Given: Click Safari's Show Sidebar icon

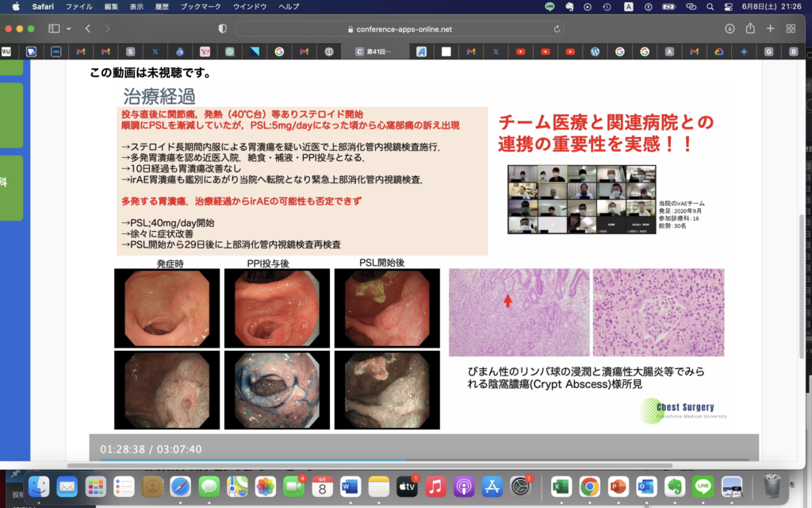Looking at the screenshot, I should pyautogui.click(x=54, y=29).
